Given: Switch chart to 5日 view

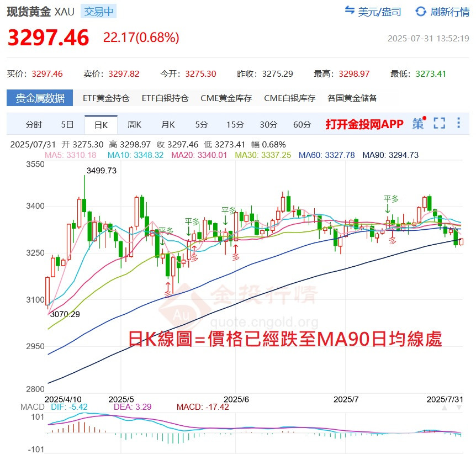Looking at the screenshot, I should pyautogui.click(x=67, y=124).
